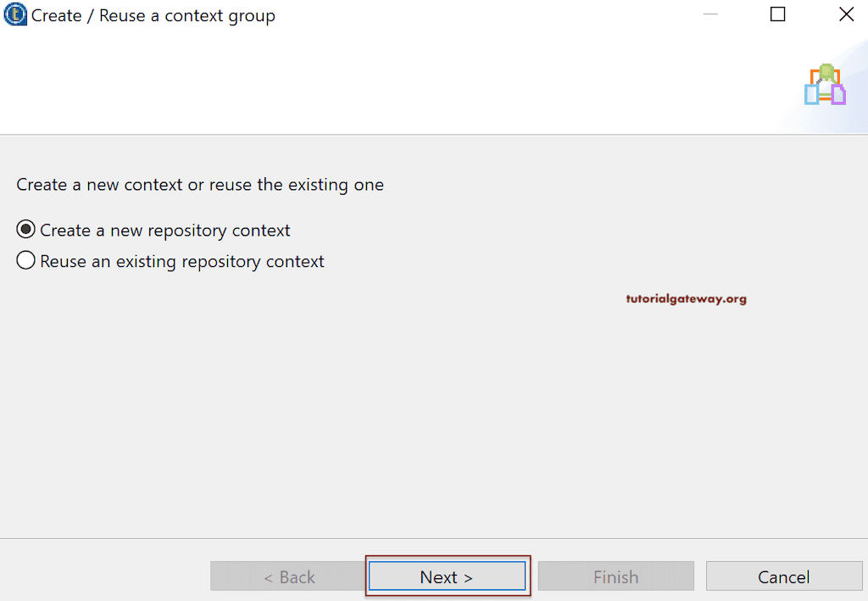Click the Talend logo in the title bar

[14, 14]
